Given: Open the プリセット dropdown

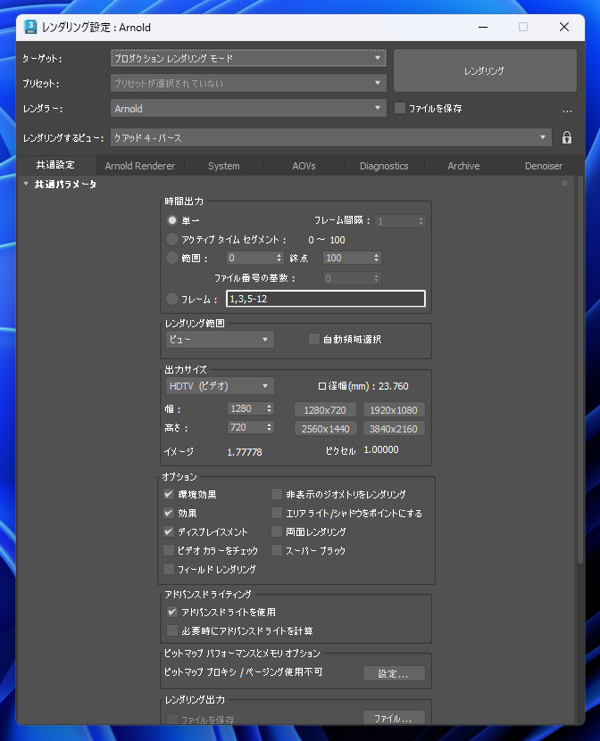Looking at the screenshot, I should point(248,83).
